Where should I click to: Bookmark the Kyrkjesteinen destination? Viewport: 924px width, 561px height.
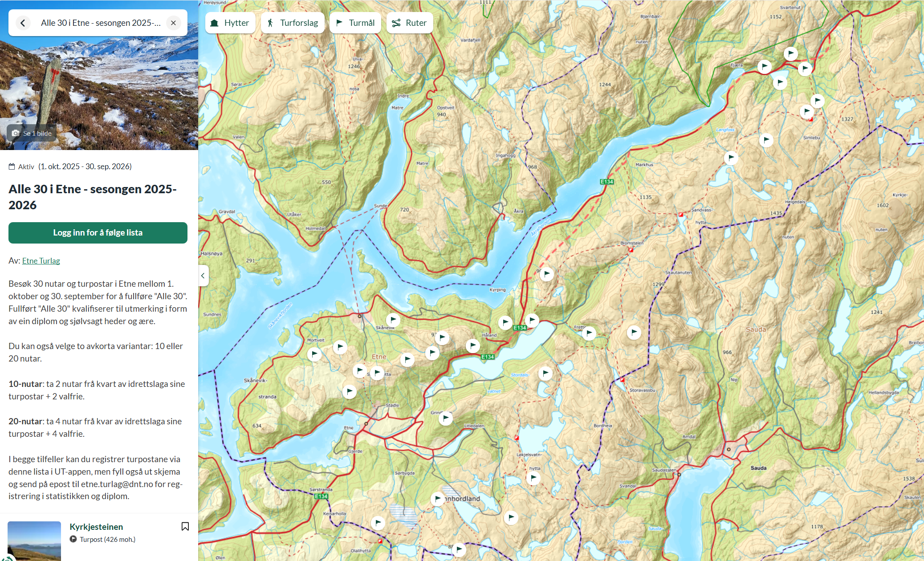(185, 527)
